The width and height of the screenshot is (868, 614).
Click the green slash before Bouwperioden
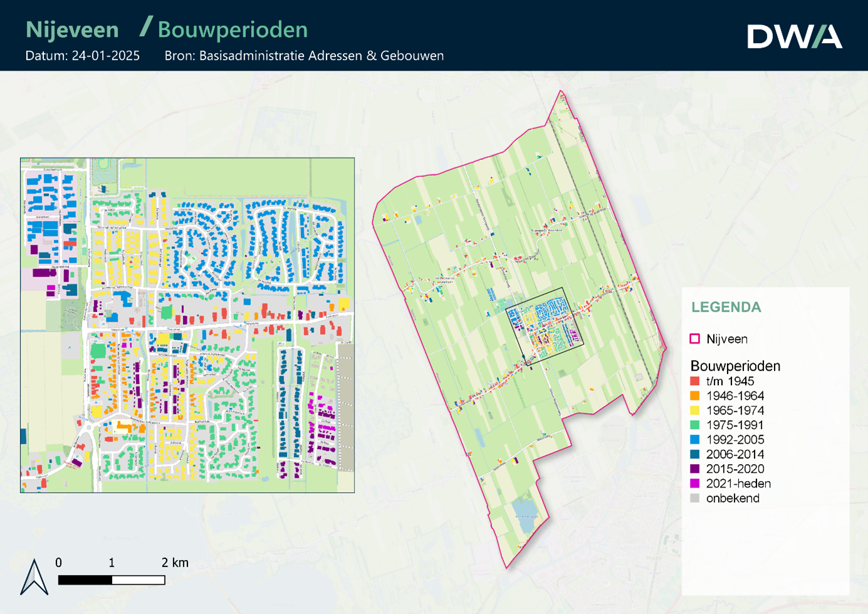[x=146, y=27]
